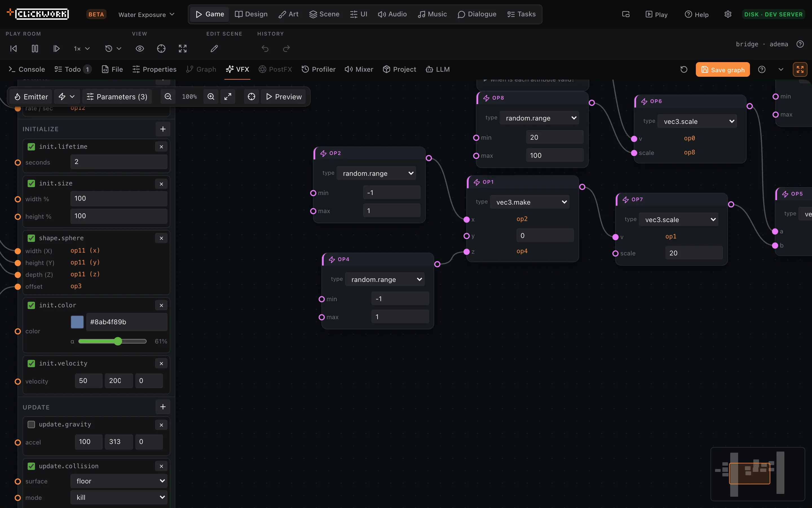Uncheck the init.size module
812x508 pixels.
[x=31, y=183]
